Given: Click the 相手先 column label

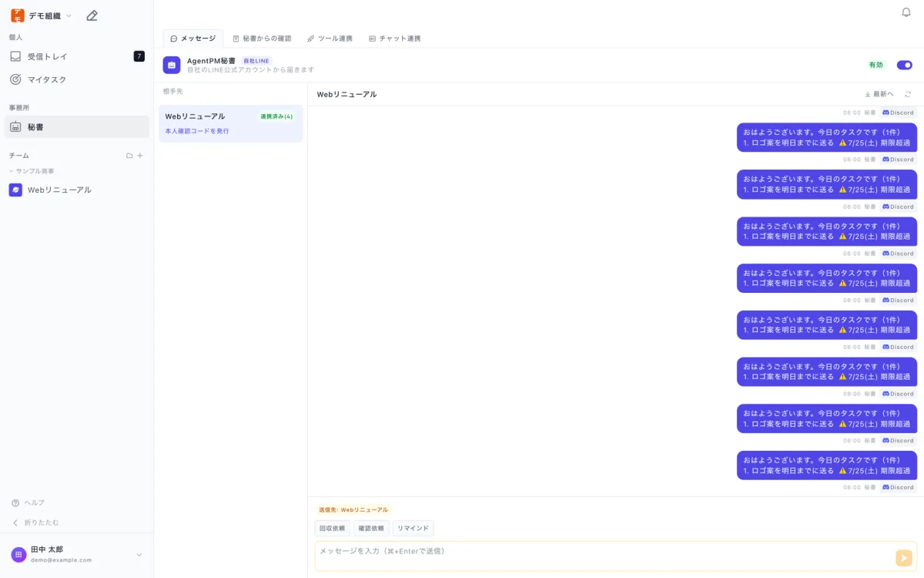Looking at the screenshot, I should click(173, 91).
